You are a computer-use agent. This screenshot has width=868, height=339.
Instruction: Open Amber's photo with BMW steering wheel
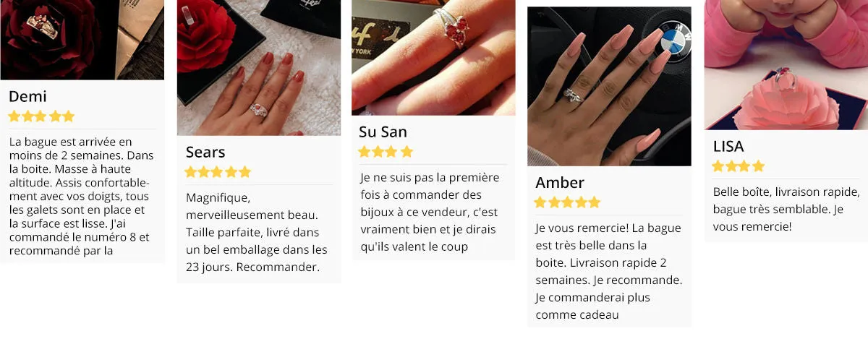tap(609, 87)
